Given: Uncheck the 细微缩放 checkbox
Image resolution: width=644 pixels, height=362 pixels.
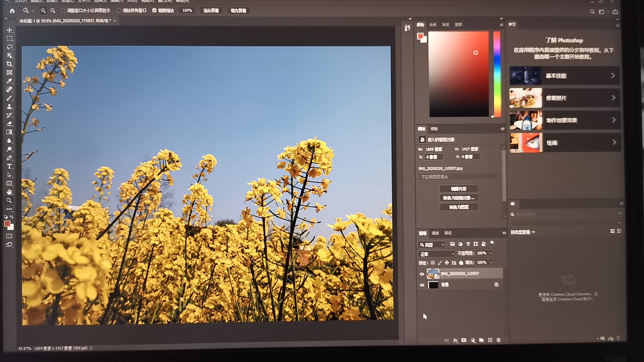Looking at the screenshot, I should [154, 11].
